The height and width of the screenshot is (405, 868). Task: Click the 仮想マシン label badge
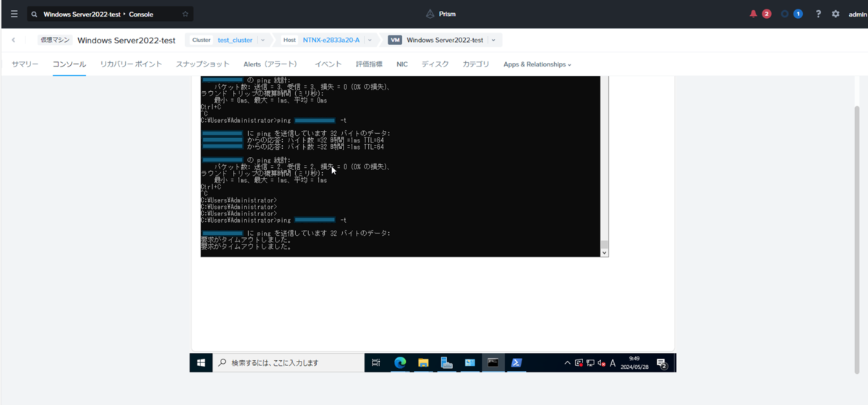point(55,40)
